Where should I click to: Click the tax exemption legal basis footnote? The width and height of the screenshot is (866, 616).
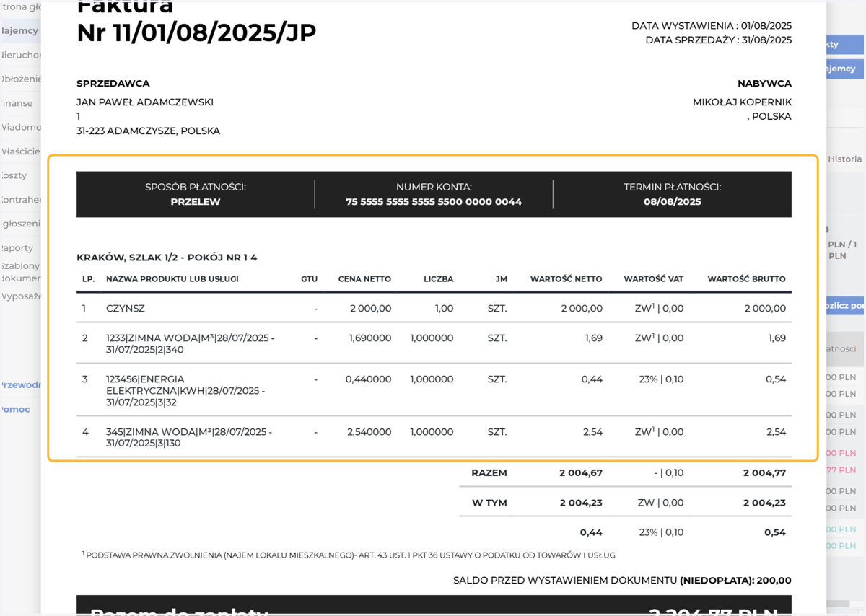[349, 555]
